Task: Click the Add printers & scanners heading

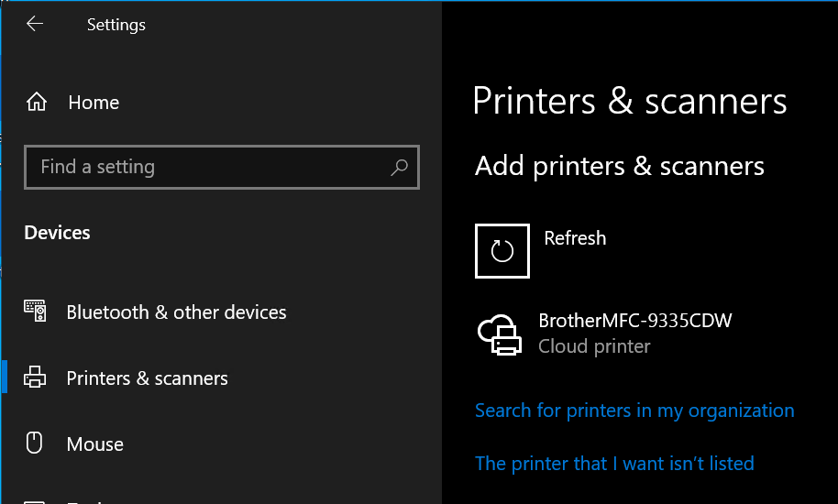Action: tap(620, 166)
